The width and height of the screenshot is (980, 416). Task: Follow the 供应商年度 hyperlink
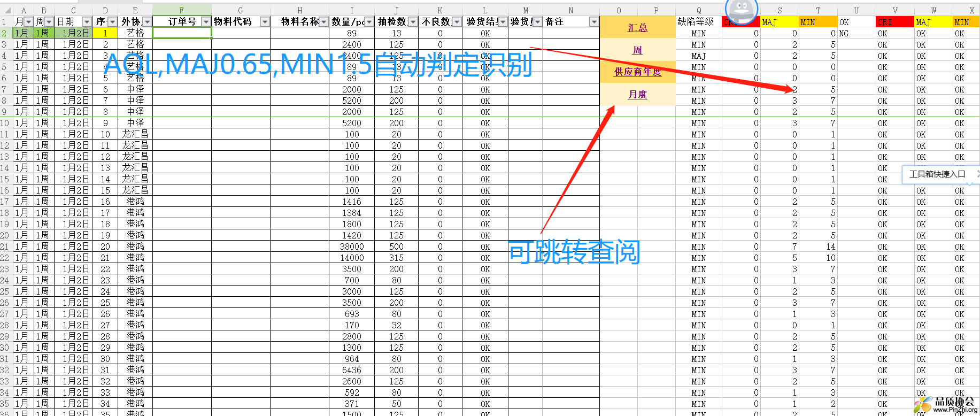tap(637, 72)
